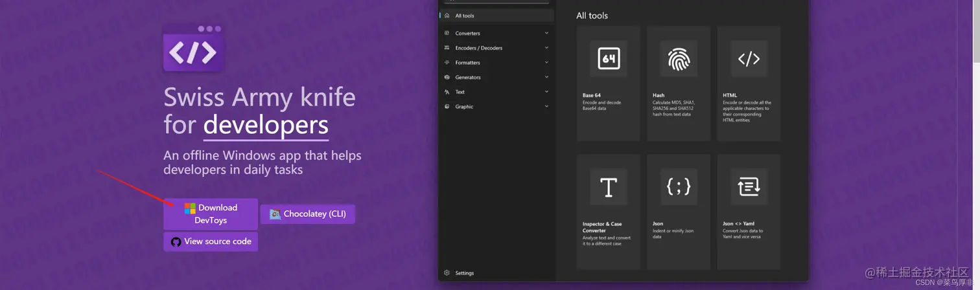The image size is (980, 290).
Task: Expand the Formatters chevron
Action: click(546, 63)
